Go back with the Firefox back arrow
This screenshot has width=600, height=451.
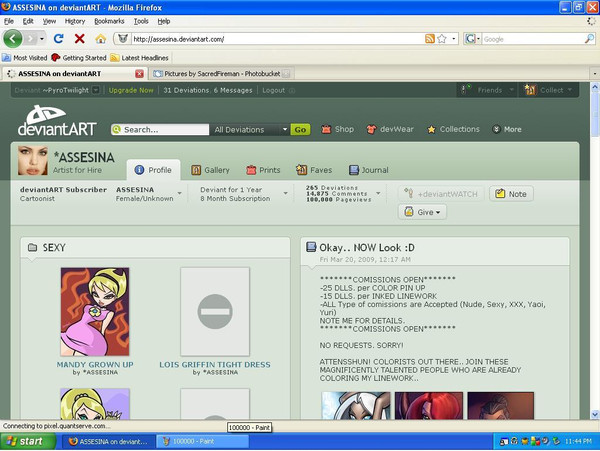pos(13,39)
